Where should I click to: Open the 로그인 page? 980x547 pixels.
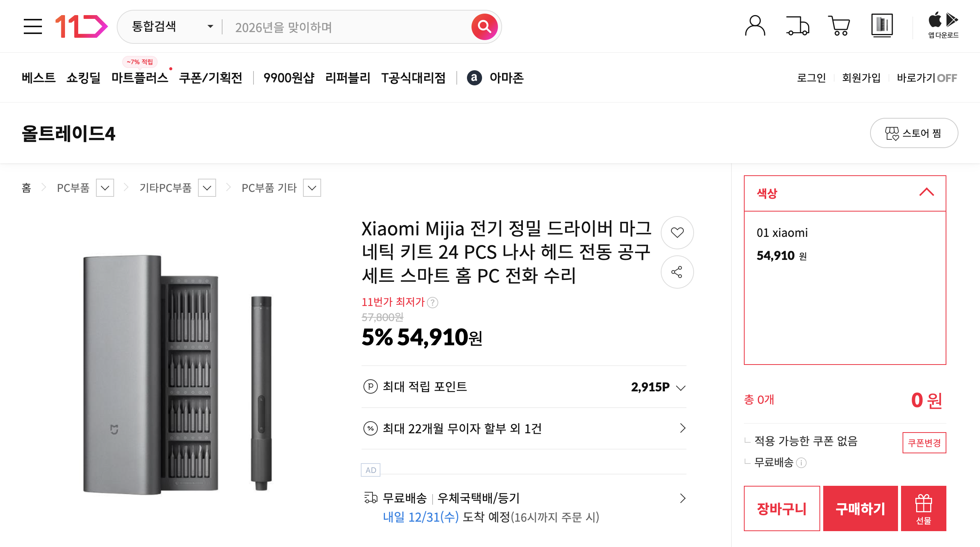click(x=812, y=78)
